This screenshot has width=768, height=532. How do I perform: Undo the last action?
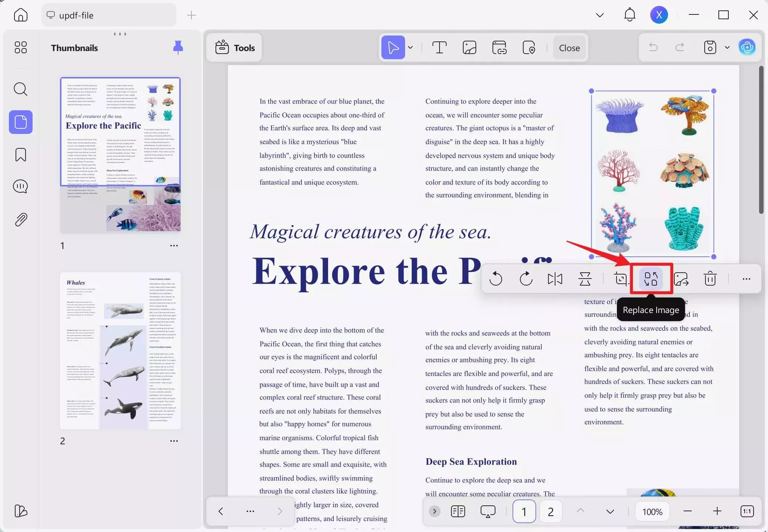pos(653,47)
